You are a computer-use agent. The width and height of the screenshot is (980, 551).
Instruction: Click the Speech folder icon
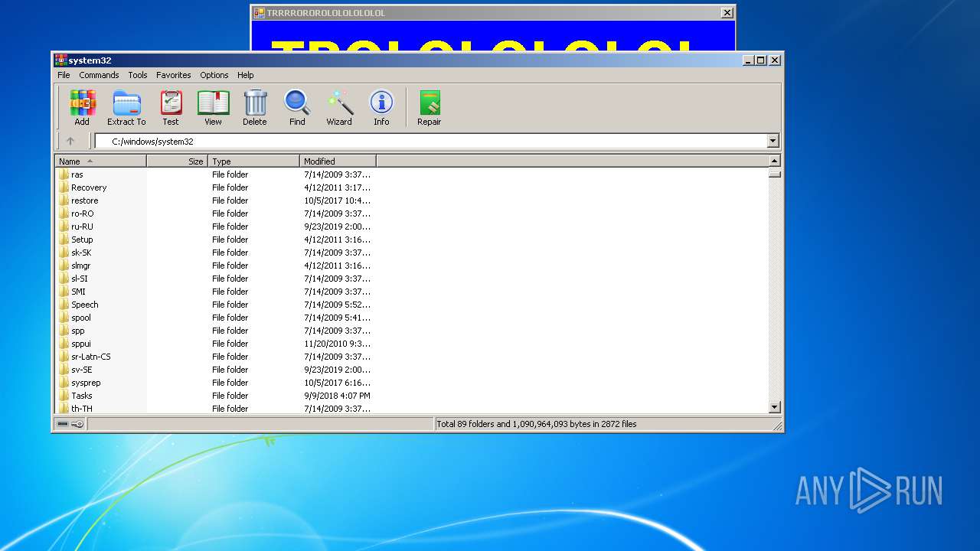64,305
